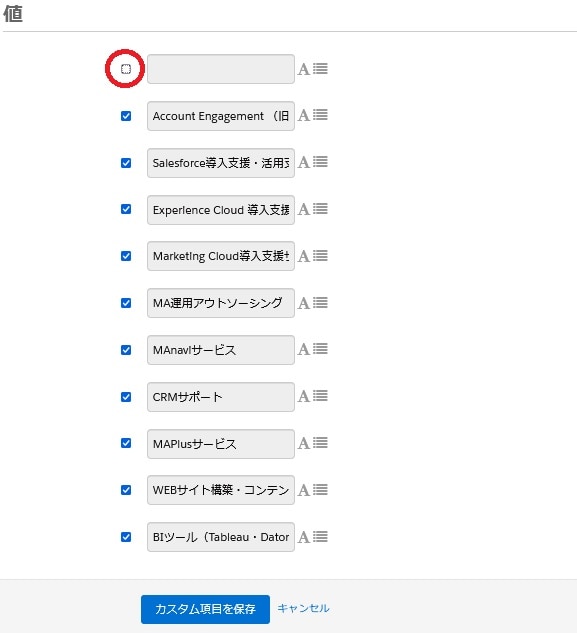Select the Experience Cloud 導入支援 field
Image resolution: width=577 pixels, height=633 pixels.
coord(221,210)
